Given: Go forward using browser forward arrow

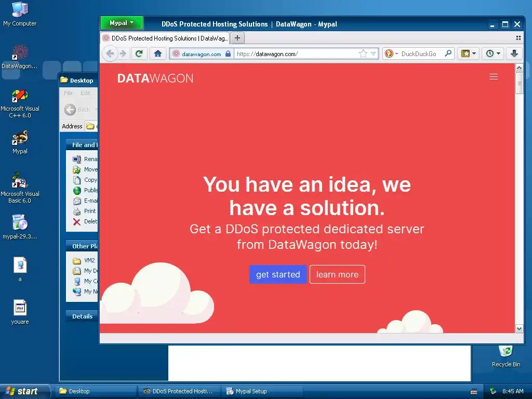Looking at the screenshot, I should coord(123,54).
